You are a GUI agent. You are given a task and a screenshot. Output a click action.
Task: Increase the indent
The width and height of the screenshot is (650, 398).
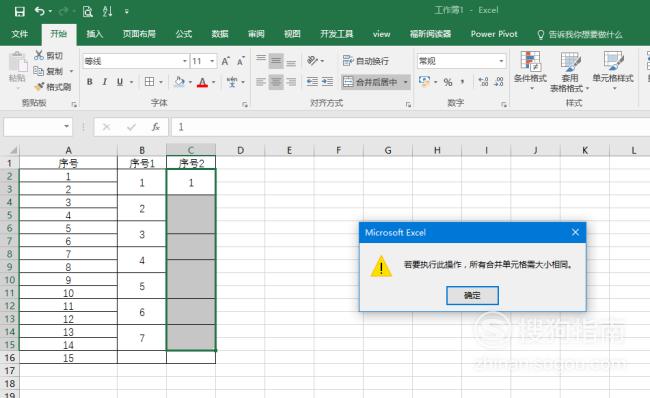(327, 82)
